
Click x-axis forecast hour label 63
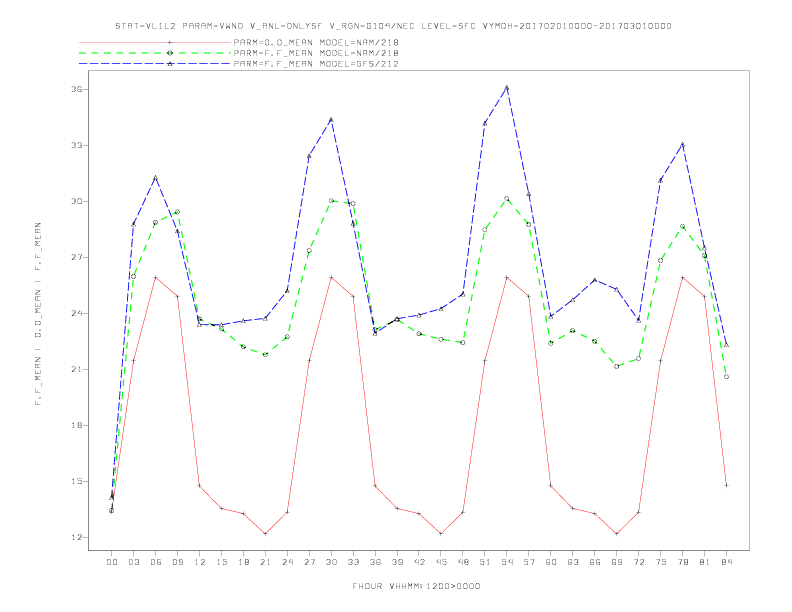573,562
